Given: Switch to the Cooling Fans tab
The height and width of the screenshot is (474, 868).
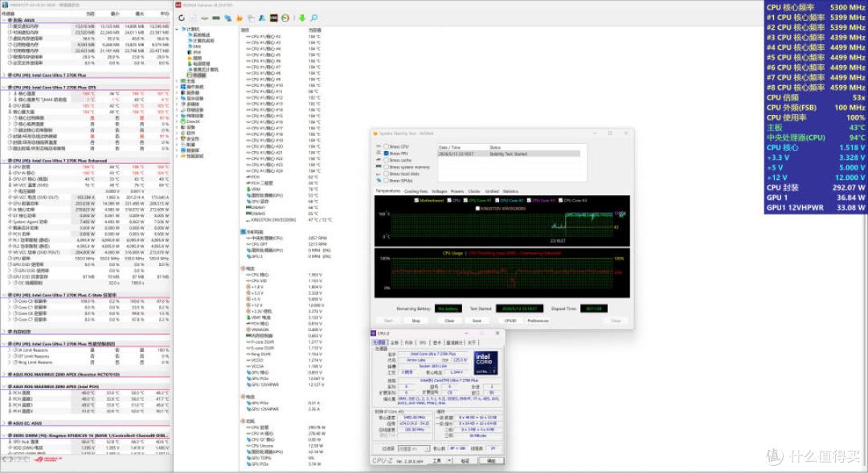Looking at the screenshot, I should [416, 191].
